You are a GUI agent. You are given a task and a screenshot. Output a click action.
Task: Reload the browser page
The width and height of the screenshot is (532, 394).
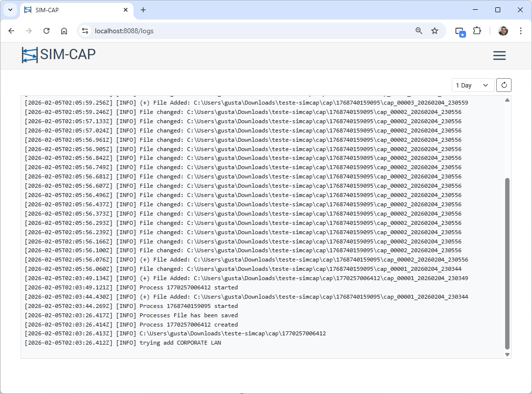(46, 31)
